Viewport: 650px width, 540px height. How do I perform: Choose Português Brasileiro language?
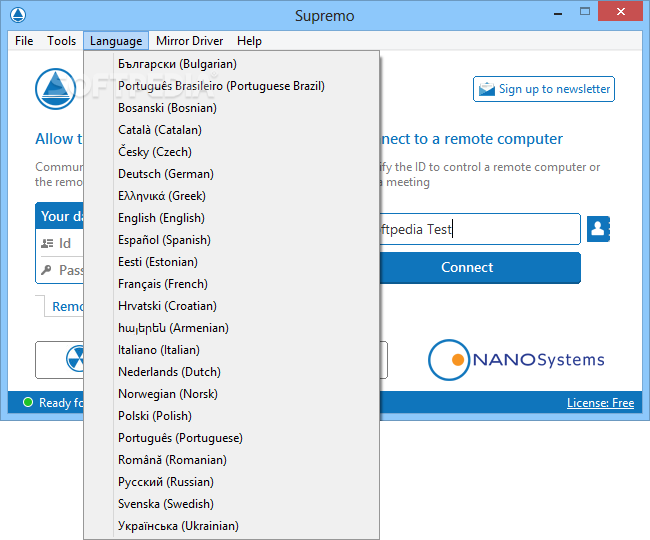(231, 86)
